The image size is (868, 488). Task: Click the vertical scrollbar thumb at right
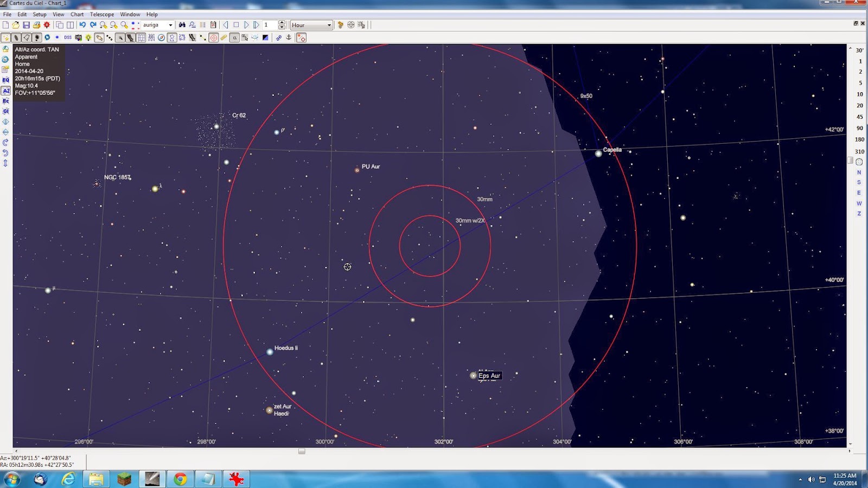(850, 160)
